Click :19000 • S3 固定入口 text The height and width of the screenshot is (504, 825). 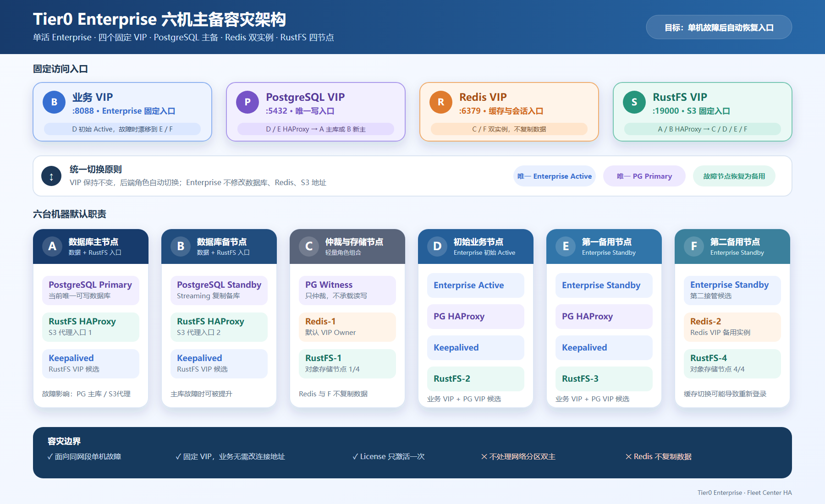click(692, 111)
